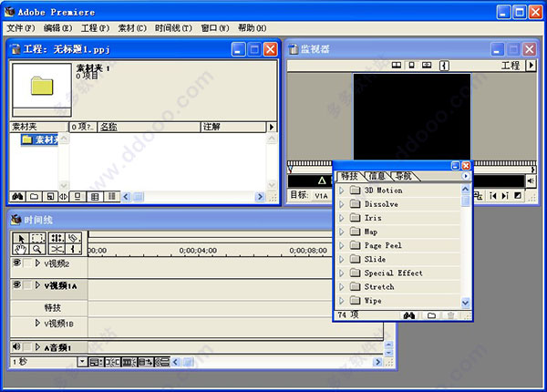
Task: Expand the V视频1A track triangle
Action: [x=37, y=285]
